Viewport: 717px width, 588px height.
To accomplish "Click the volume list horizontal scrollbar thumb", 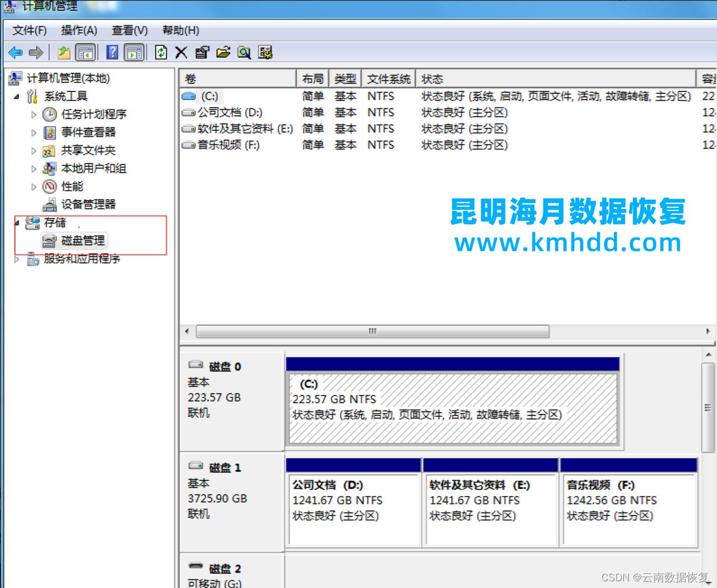I will 373,332.
